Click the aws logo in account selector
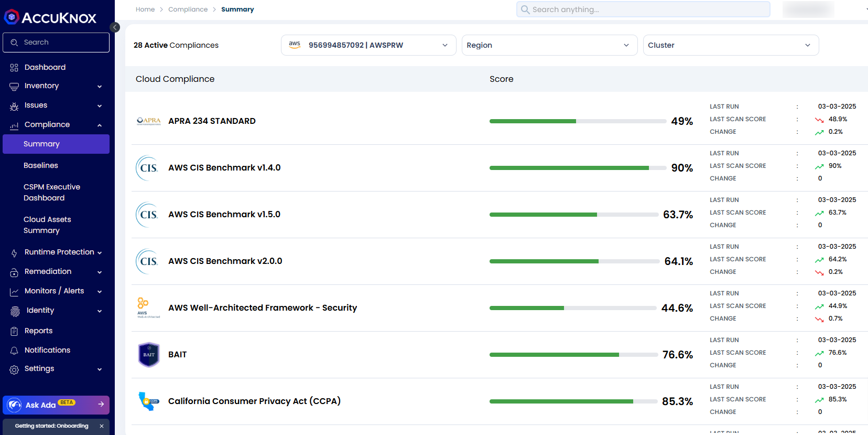The width and height of the screenshot is (868, 435). click(295, 45)
